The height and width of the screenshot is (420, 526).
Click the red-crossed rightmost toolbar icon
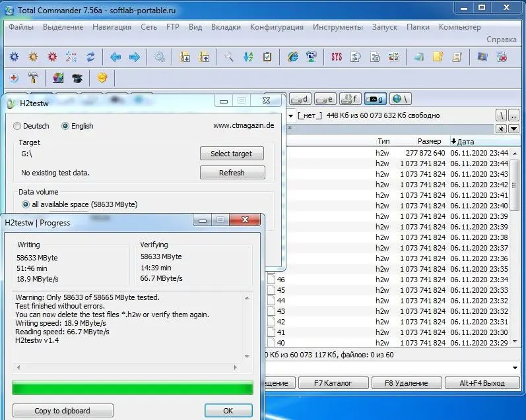coord(502,57)
